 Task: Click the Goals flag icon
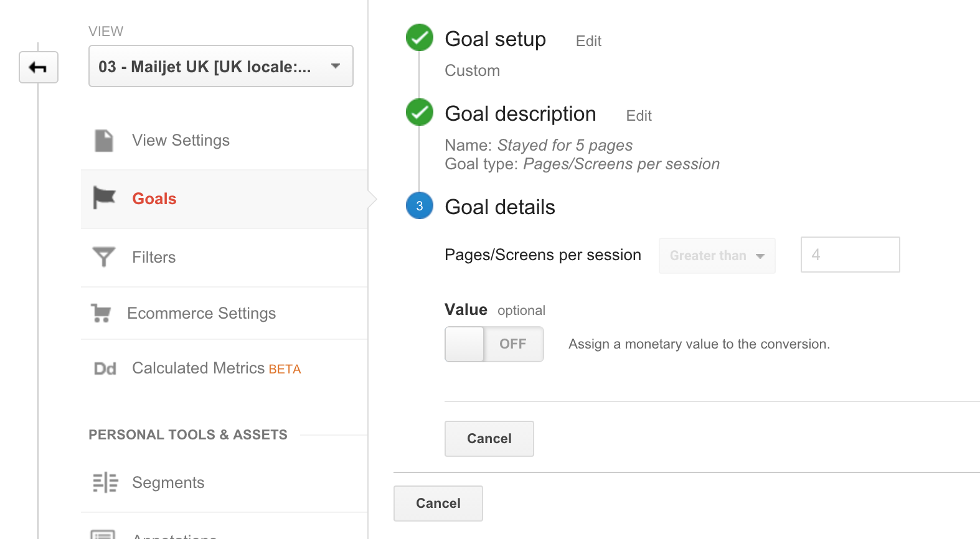104,198
